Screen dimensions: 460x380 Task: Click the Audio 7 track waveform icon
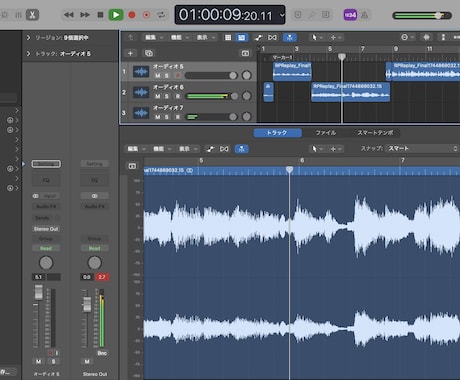(141, 113)
